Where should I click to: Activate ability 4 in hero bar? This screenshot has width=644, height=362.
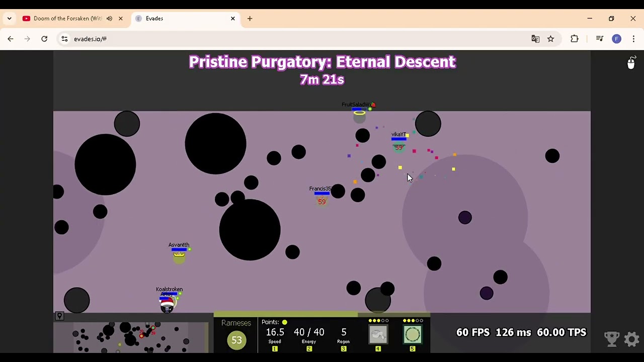click(x=378, y=334)
